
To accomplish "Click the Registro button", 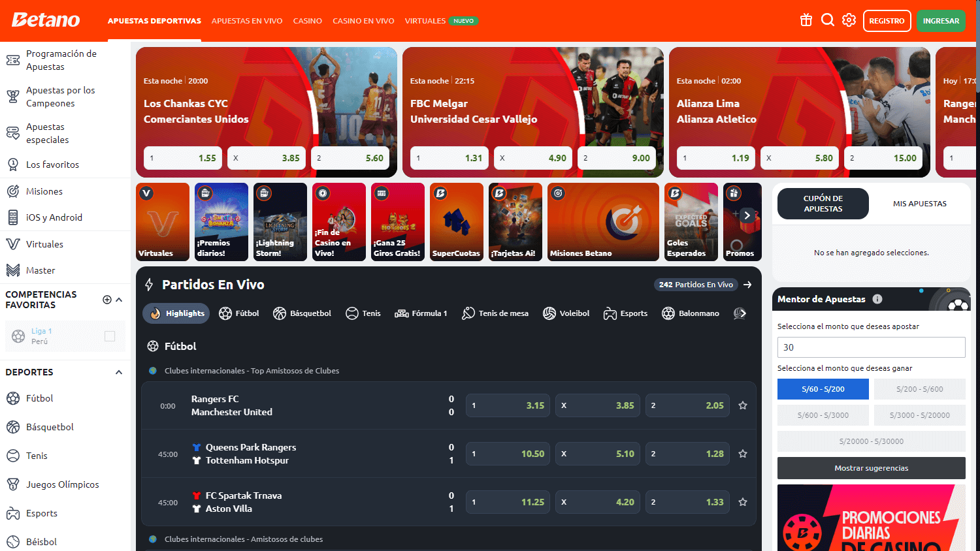I will tap(887, 21).
